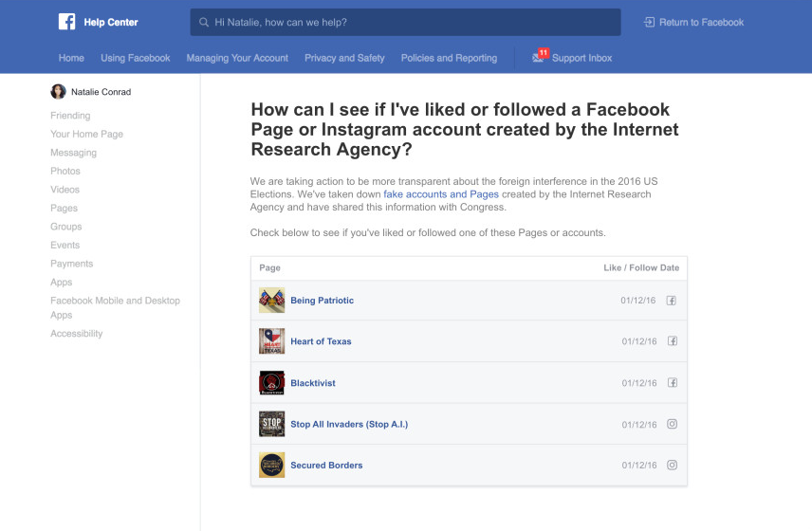Go to Policies and Reporting tab
Viewport: 812px width, 531px height.
449,58
